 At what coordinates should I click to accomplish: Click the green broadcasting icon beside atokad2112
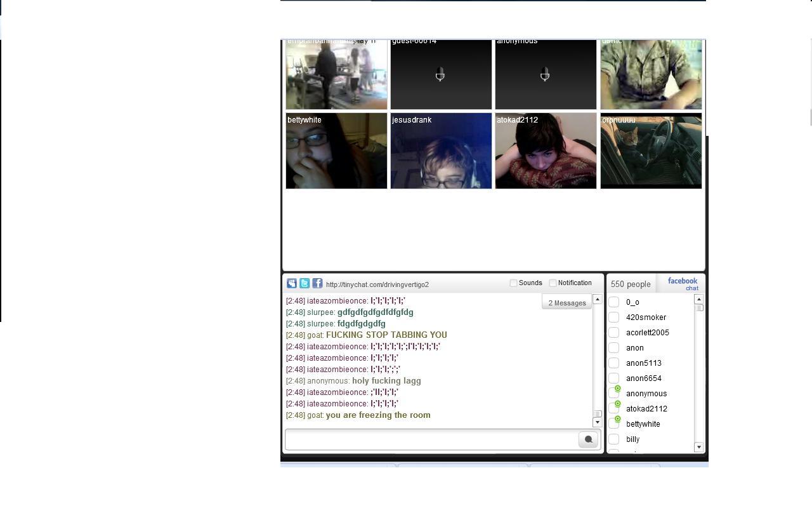coord(618,404)
